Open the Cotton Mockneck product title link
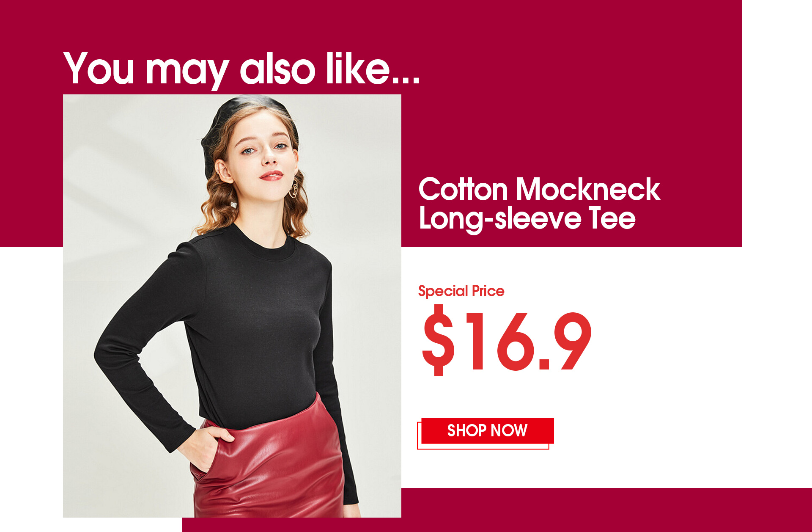 [539, 189]
